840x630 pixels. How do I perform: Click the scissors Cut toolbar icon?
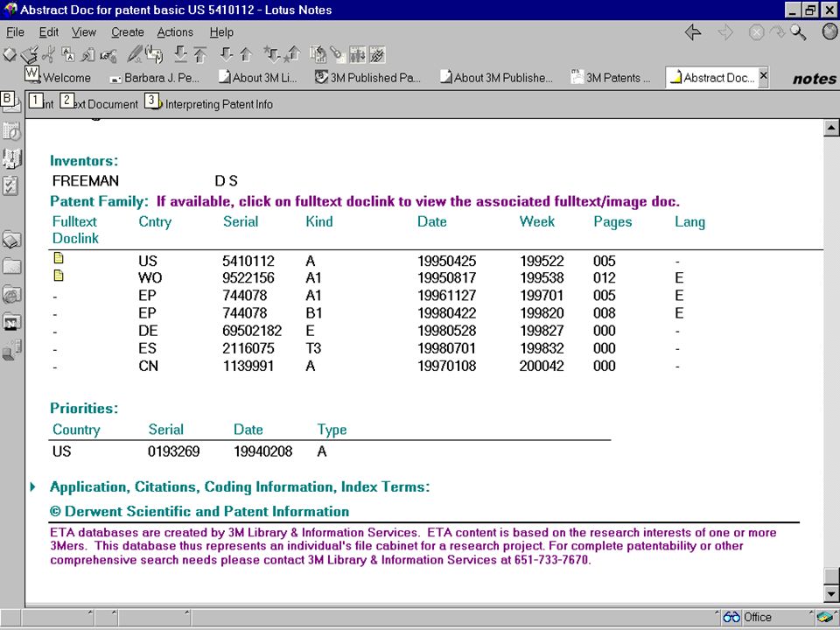tap(48, 54)
